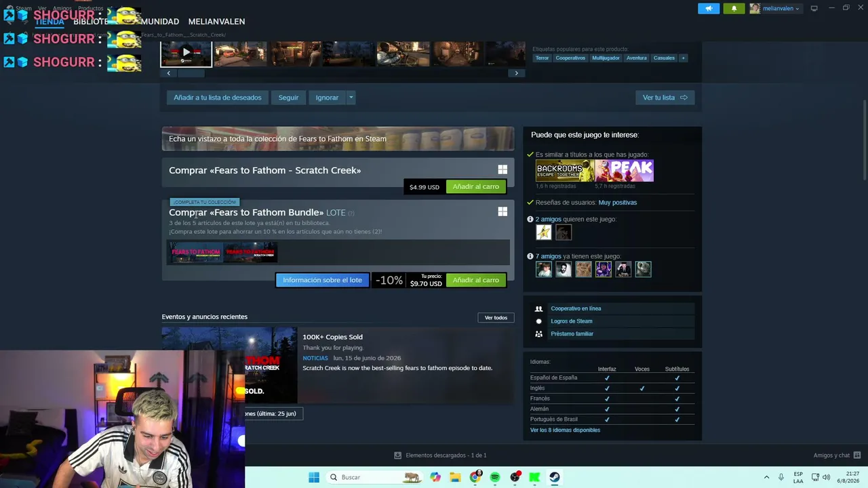The width and height of the screenshot is (868, 488).
Task: Click Ver todos for recent events
Action: point(496,317)
